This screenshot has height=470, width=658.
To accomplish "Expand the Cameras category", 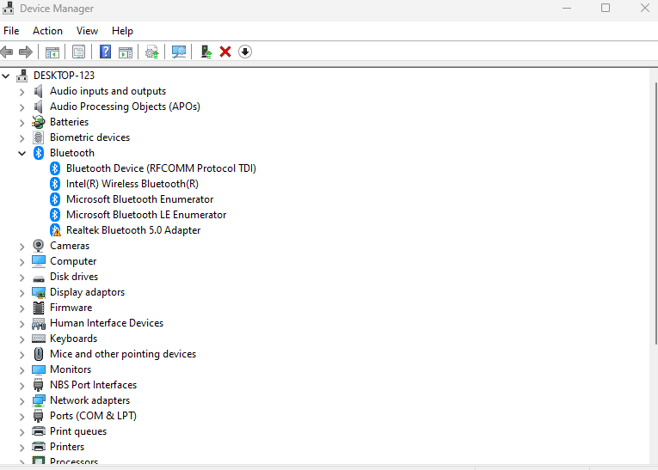I will pyautogui.click(x=22, y=247).
